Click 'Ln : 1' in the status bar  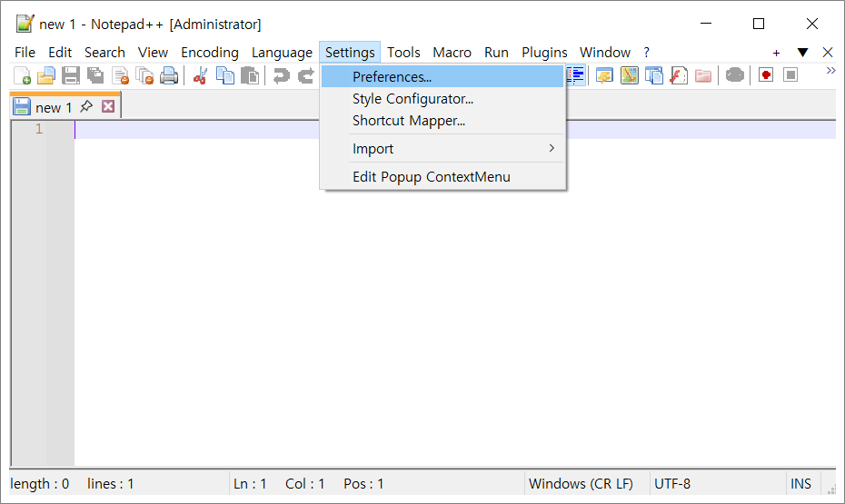tap(250, 483)
